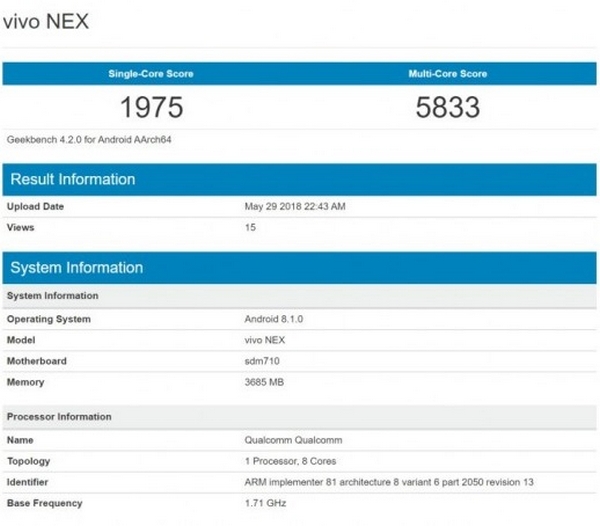The height and width of the screenshot is (526, 600).
Task: Select the model value 'vivo NEX'
Action: (265, 340)
